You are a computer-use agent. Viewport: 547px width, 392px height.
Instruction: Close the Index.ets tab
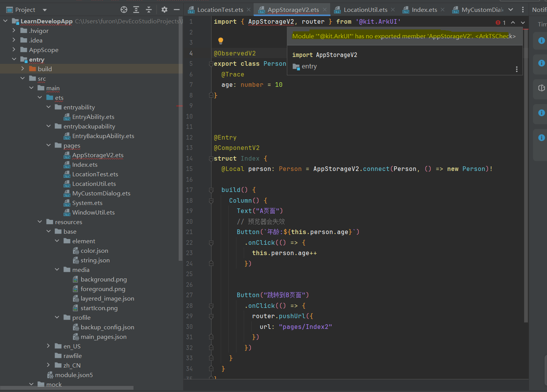(x=443, y=10)
